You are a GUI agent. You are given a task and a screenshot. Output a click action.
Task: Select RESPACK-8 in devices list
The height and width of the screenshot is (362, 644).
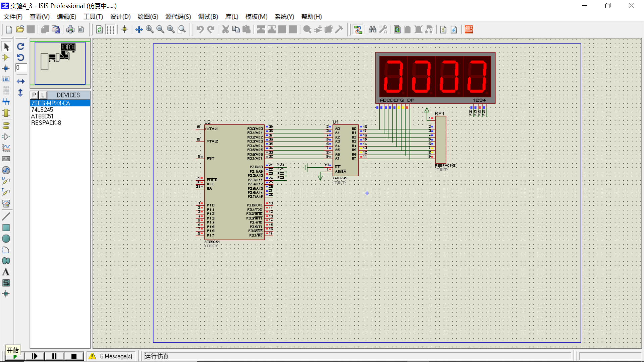pyautogui.click(x=60, y=123)
